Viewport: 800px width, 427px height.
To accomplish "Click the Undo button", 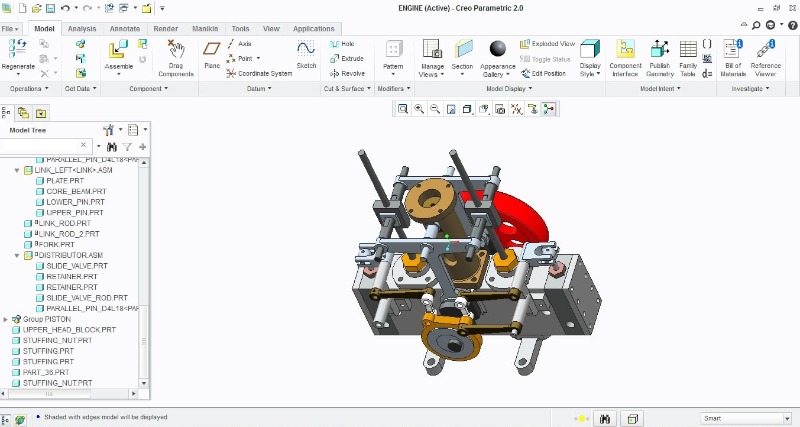I will [x=65, y=8].
